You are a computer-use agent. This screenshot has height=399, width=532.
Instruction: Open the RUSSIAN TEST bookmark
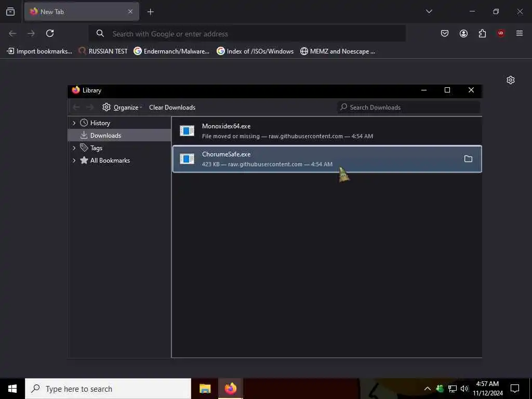tap(103, 51)
